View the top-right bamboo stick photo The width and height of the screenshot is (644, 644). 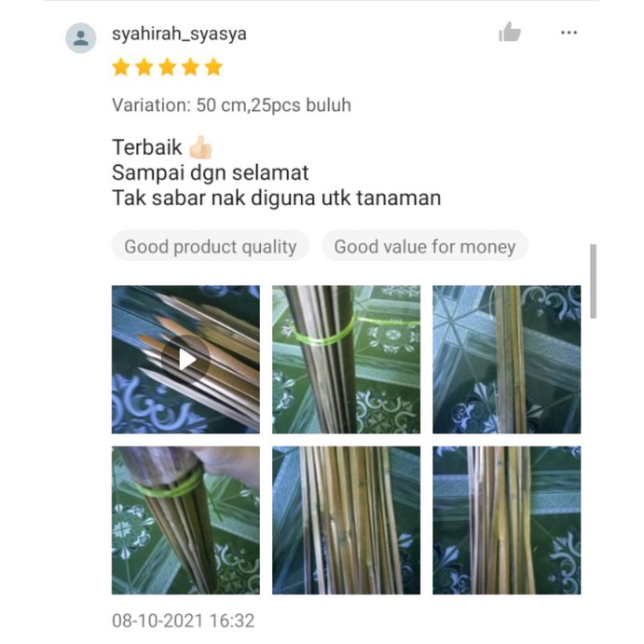click(507, 360)
